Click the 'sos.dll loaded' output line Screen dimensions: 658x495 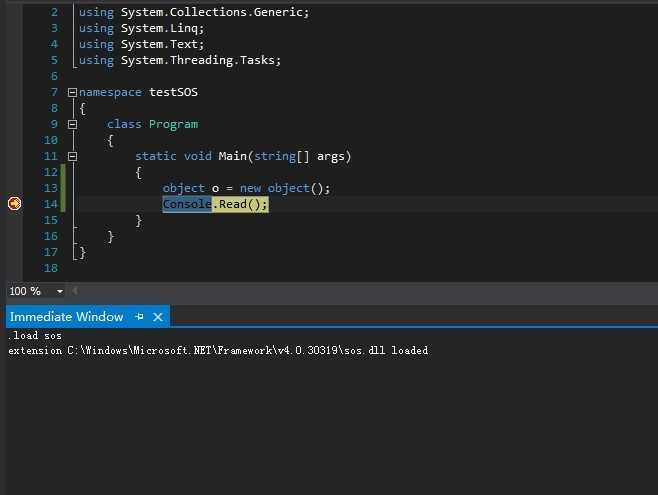(x=218, y=350)
